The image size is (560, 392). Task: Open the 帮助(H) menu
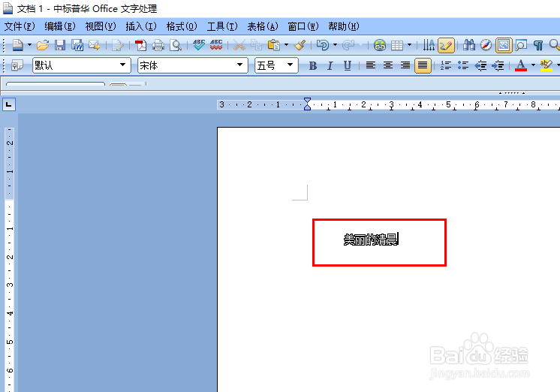coord(344,26)
